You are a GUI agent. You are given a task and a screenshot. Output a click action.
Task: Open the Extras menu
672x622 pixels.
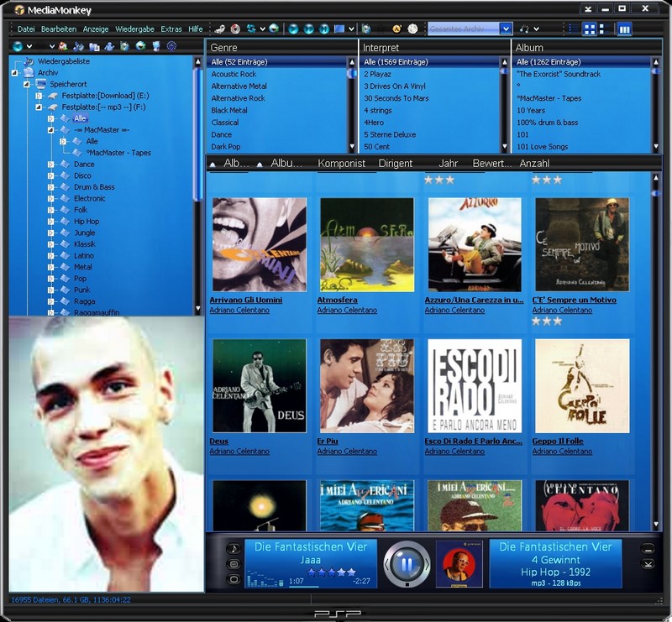pos(171,29)
